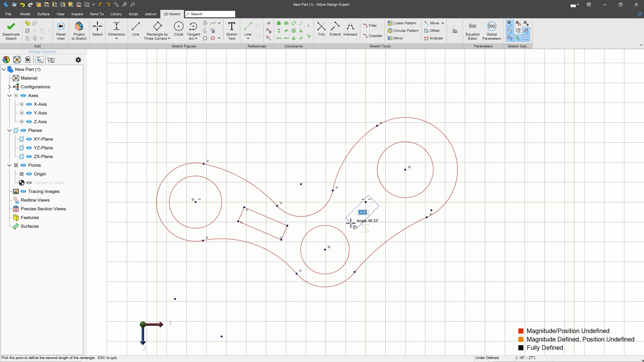Open the Inspect menu
The image size is (644, 362).
[77, 14]
